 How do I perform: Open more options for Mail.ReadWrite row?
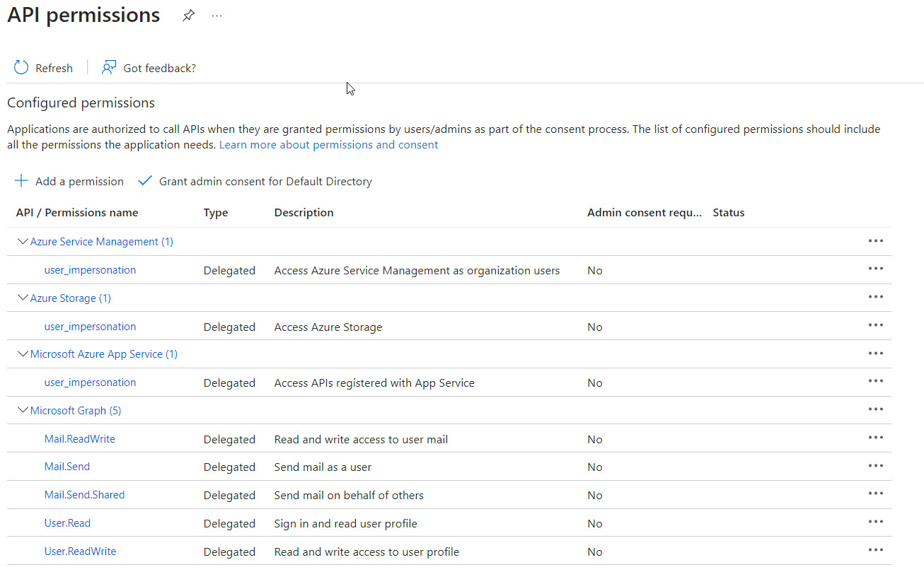[876, 438]
